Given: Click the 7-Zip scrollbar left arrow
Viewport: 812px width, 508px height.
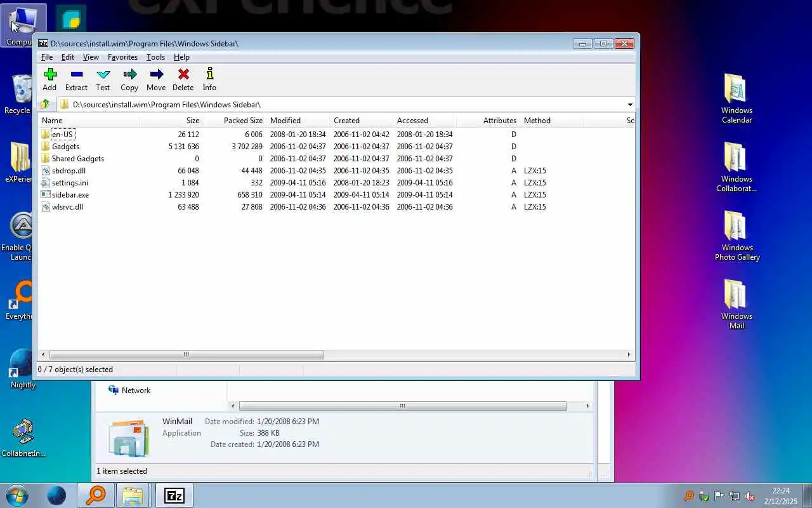Looking at the screenshot, I should (43, 355).
